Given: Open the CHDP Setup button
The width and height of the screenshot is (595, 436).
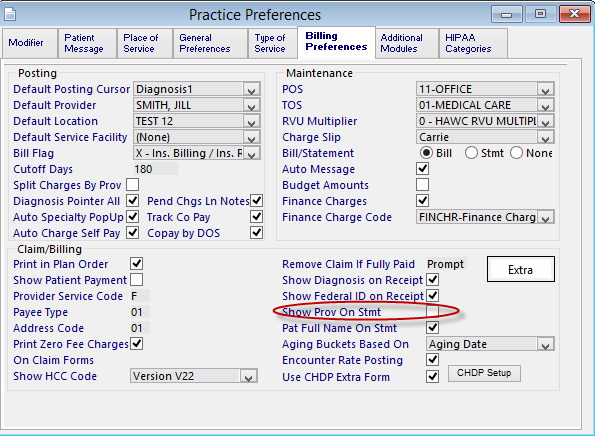Looking at the screenshot, I should (484, 373).
